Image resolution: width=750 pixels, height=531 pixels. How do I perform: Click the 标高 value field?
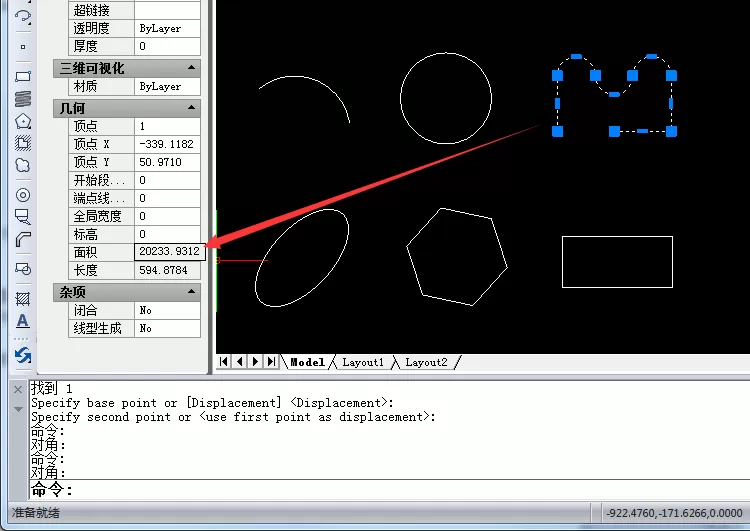167,234
